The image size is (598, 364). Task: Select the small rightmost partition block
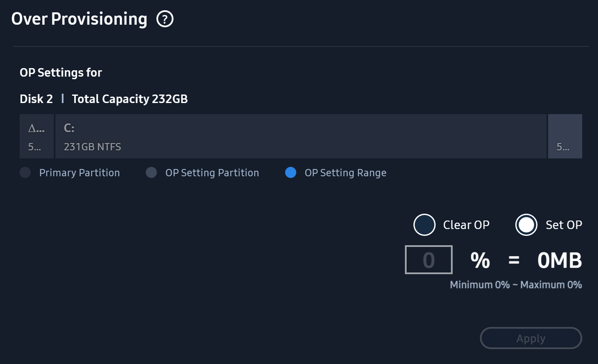coord(565,136)
